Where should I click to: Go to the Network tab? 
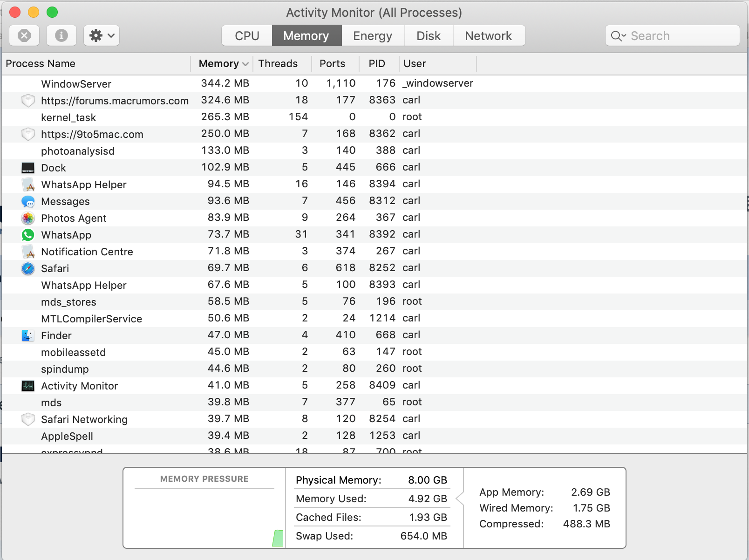(x=489, y=36)
